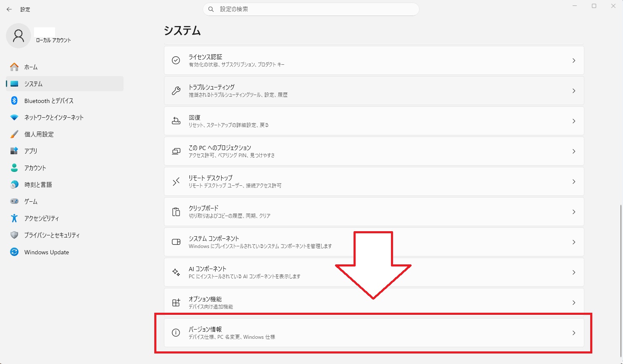Open バージョン情報 via its right chevron
Viewport: 623px width, 364px height.
click(x=574, y=333)
